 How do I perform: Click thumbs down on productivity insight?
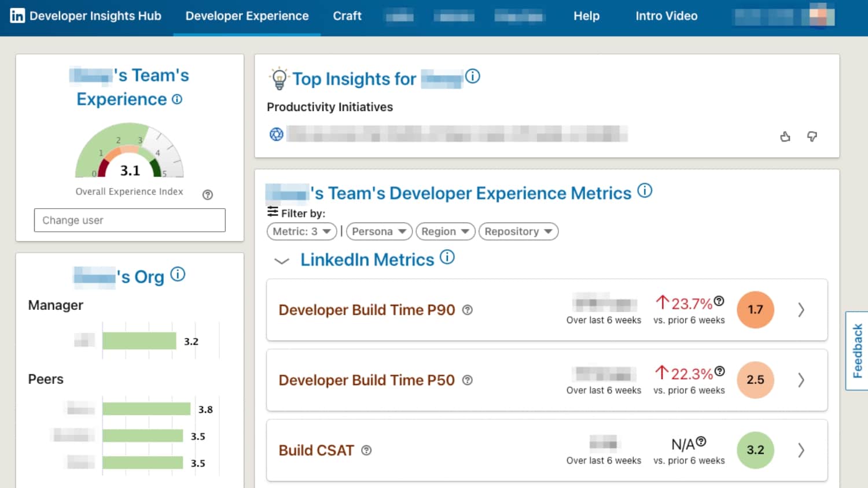pyautogui.click(x=812, y=136)
